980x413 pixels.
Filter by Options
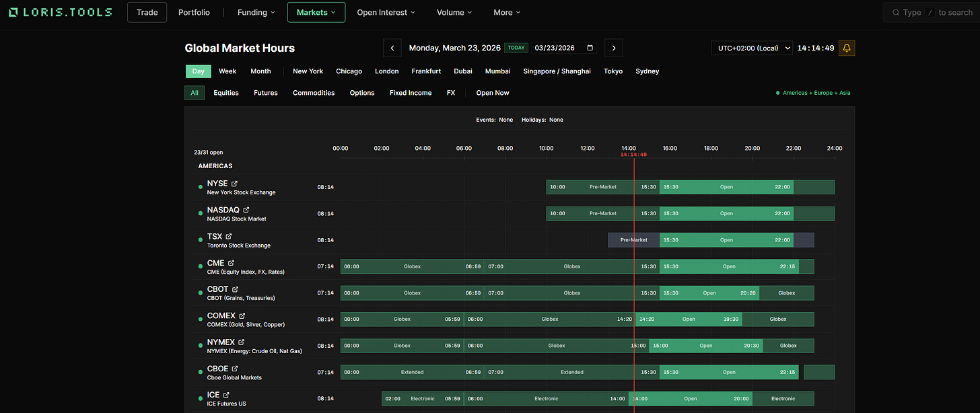tap(362, 93)
